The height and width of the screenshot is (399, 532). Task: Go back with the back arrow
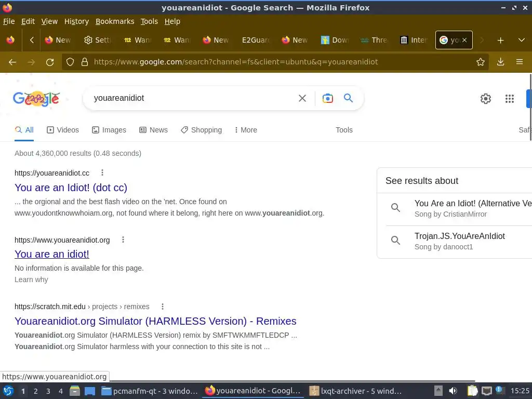(x=12, y=62)
